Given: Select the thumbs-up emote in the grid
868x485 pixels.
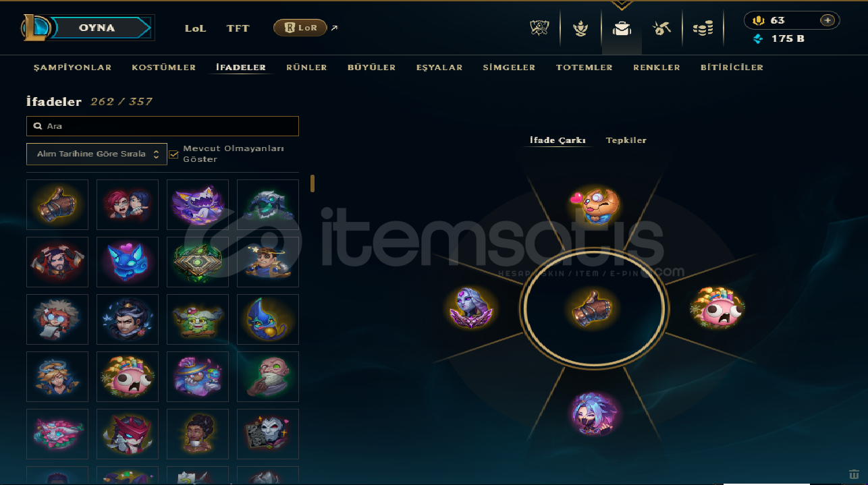Looking at the screenshot, I should (x=57, y=204).
